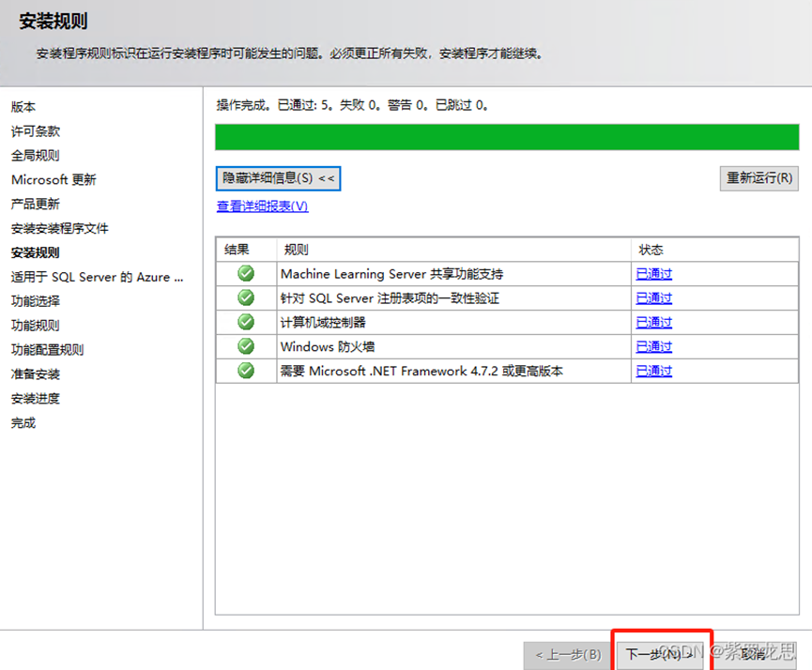
Task: Click rule text Windows 防火墙
Action: tap(328, 347)
